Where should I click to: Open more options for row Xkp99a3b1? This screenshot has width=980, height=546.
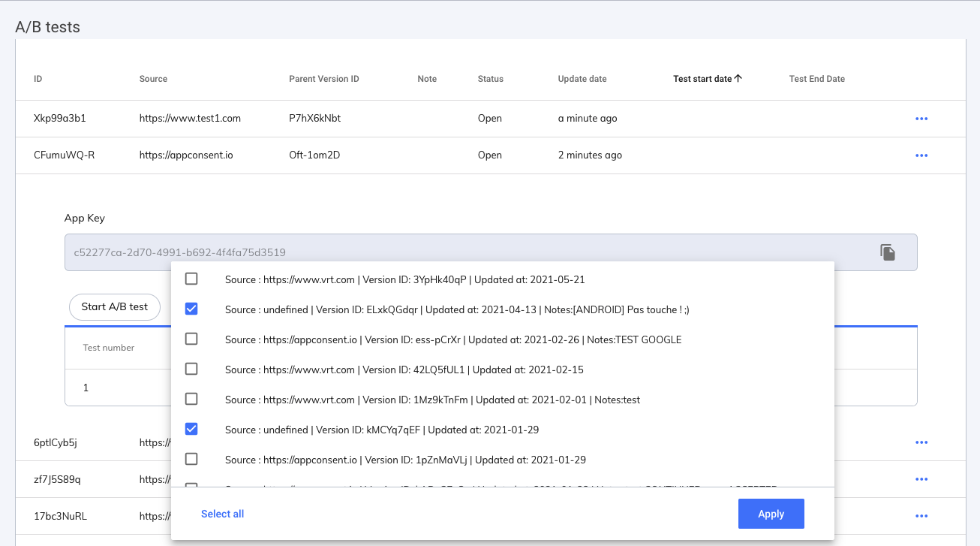coord(921,119)
